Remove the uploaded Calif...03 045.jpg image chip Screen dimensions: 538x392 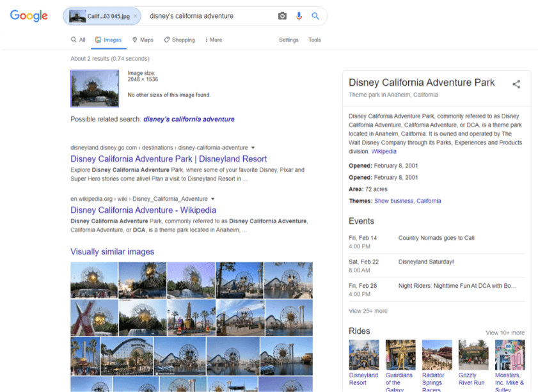point(135,16)
